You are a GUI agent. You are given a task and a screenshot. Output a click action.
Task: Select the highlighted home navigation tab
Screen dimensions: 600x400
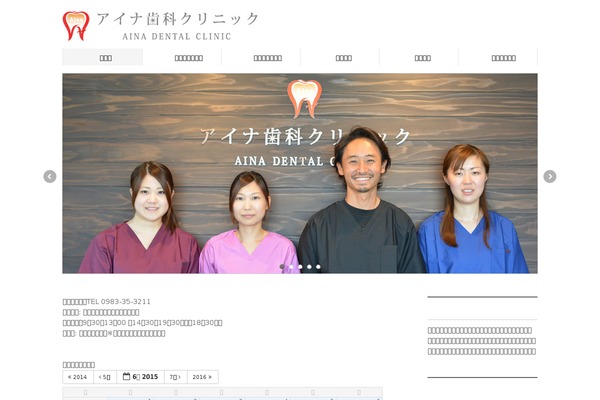(x=103, y=57)
